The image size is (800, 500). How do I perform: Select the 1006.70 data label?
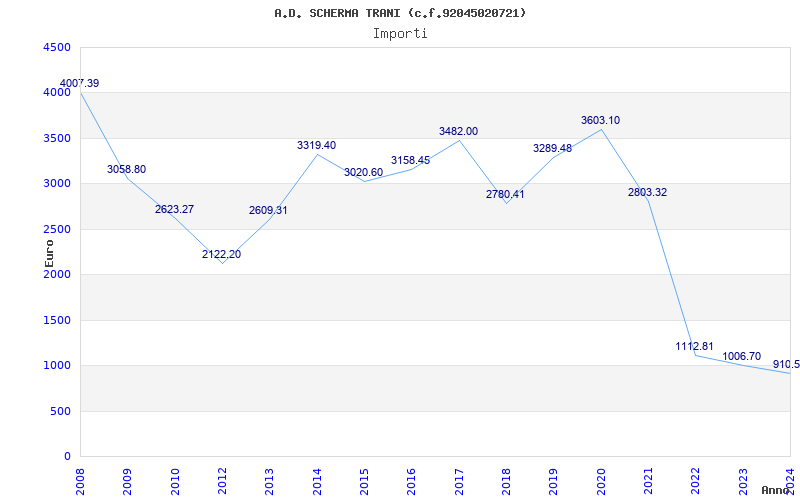(742, 356)
